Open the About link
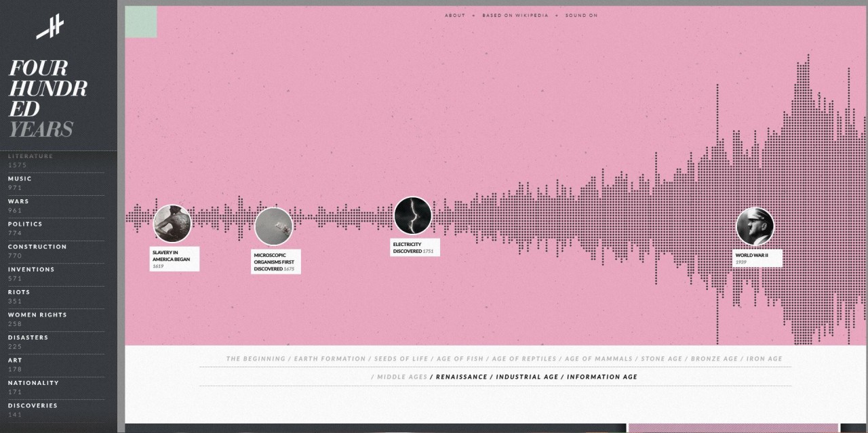The image size is (868, 433). pos(455,16)
